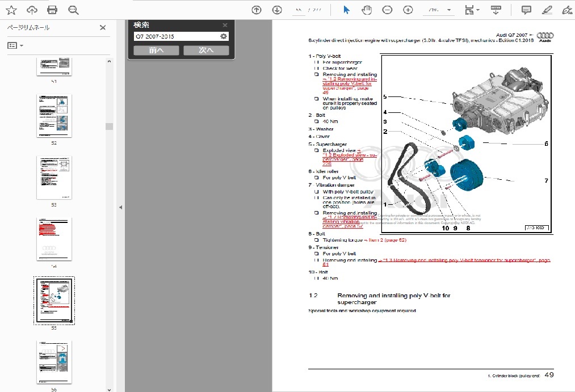Click the search text input field
This screenshot has width=575, height=392.
coord(177,36)
